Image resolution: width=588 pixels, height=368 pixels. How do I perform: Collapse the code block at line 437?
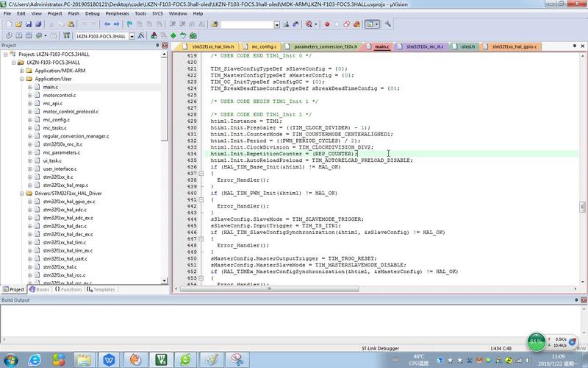[201, 174]
